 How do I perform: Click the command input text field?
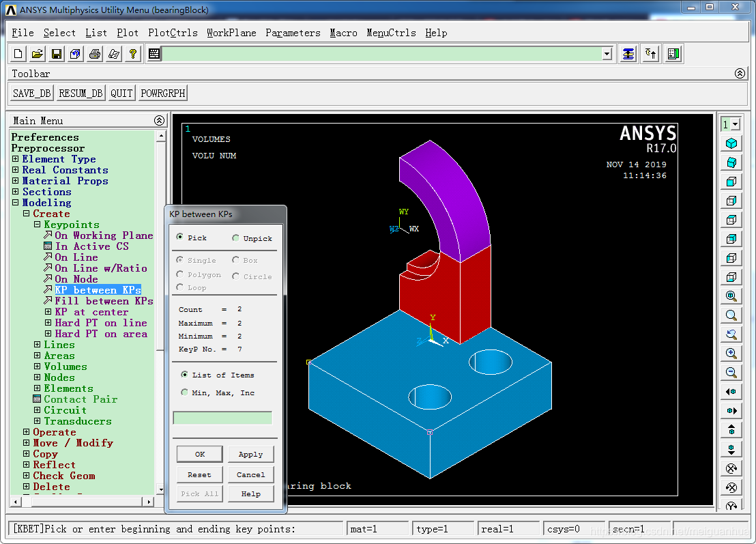[x=382, y=54]
